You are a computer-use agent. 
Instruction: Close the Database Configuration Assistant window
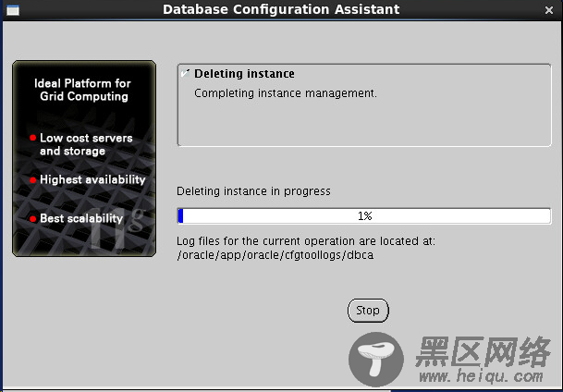[548, 10]
